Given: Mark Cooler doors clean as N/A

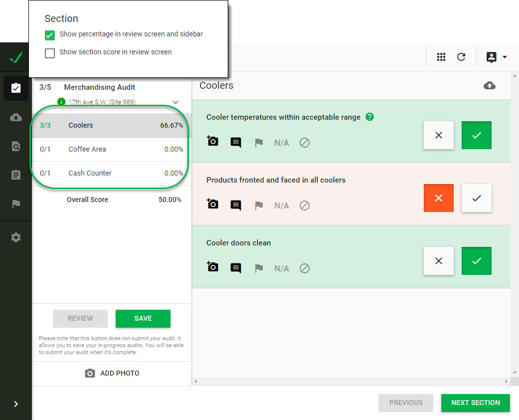Looking at the screenshot, I should coord(282,269).
